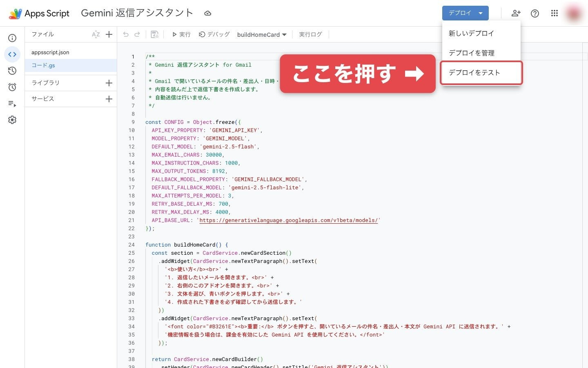Open the project Overview info icon
This screenshot has height=368, width=588.
tap(12, 38)
